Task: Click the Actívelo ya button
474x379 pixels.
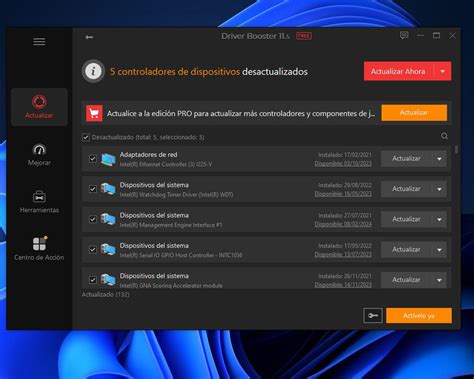Action: point(419,315)
